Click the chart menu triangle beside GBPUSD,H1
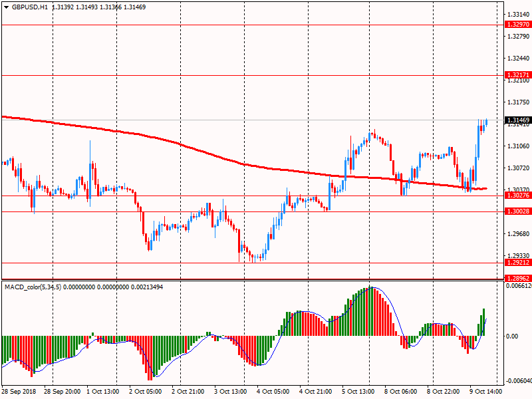 6,7
